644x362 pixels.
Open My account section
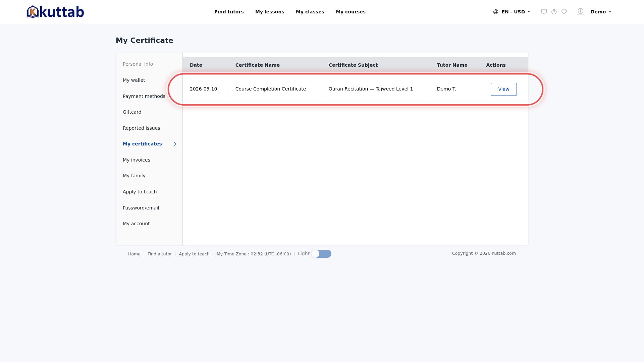point(136,224)
